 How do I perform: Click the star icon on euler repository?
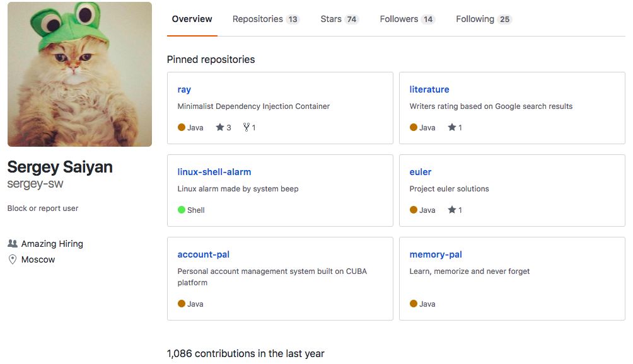click(x=452, y=210)
